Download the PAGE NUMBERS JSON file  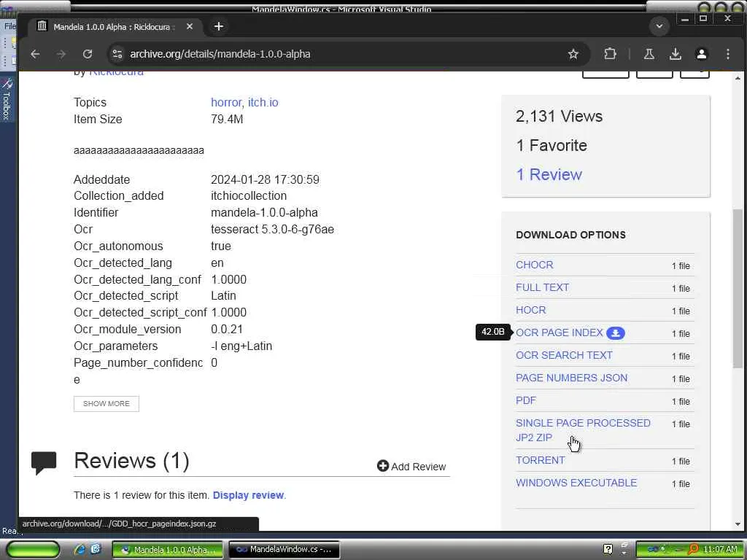point(572,378)
